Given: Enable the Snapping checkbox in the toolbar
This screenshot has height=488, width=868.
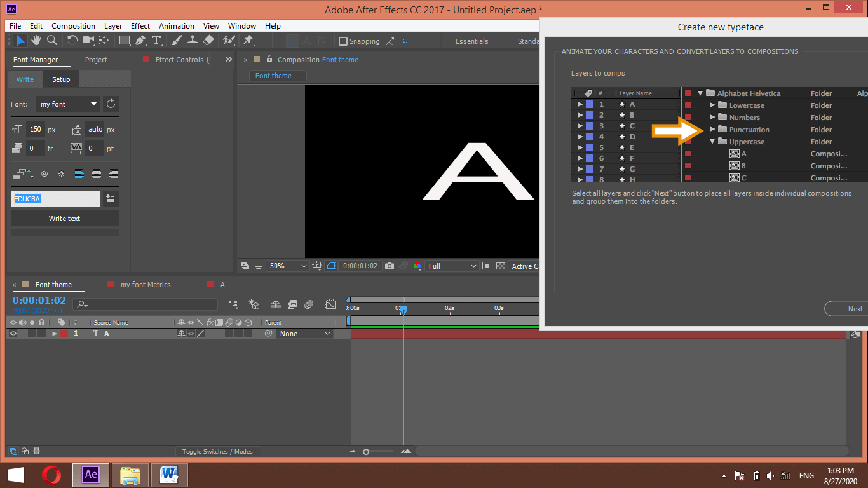Looking at the screenshot, I should 344,41.
